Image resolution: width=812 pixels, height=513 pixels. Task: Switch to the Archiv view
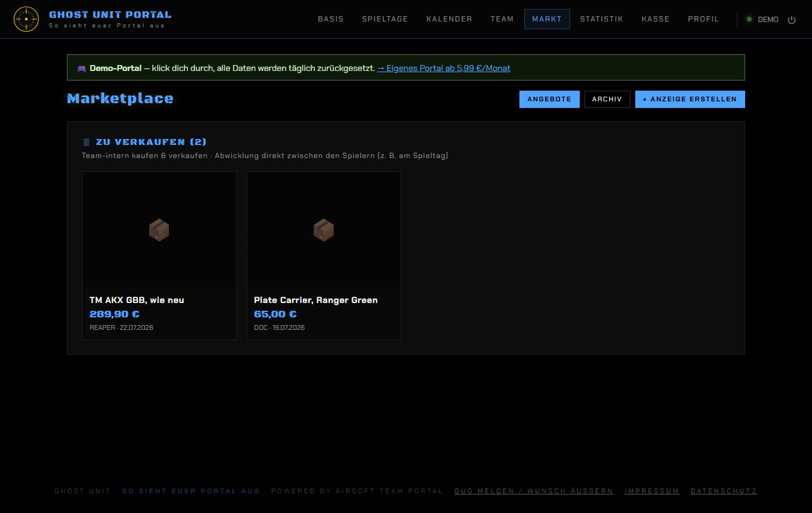click(x=607, y=99)
